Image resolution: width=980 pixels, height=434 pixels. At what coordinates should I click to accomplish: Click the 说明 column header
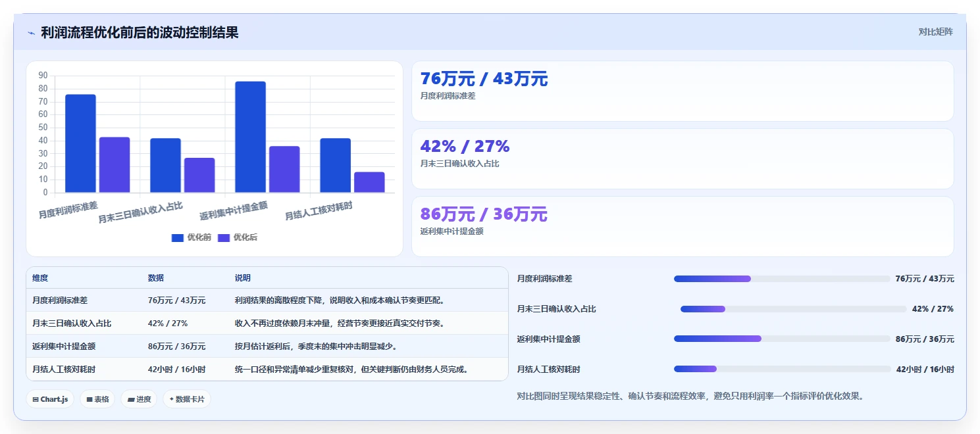(243, 278)
